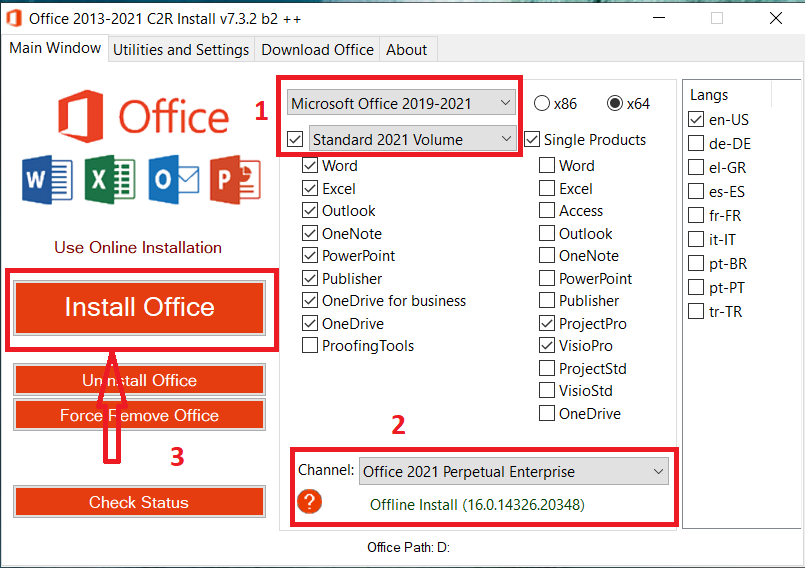805x568 pixels.
Task: Click the Office Path: D: label
Action: 408,547
